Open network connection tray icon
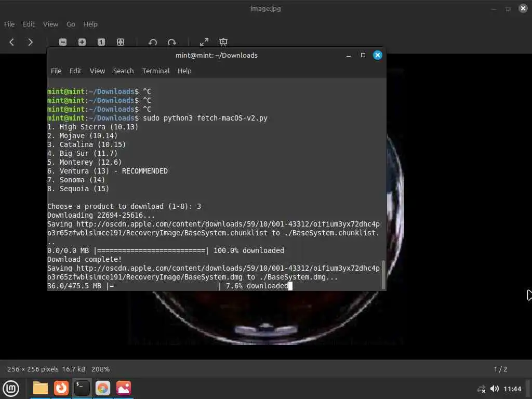This screenshot has width=532, height=399. pos(481,389)
